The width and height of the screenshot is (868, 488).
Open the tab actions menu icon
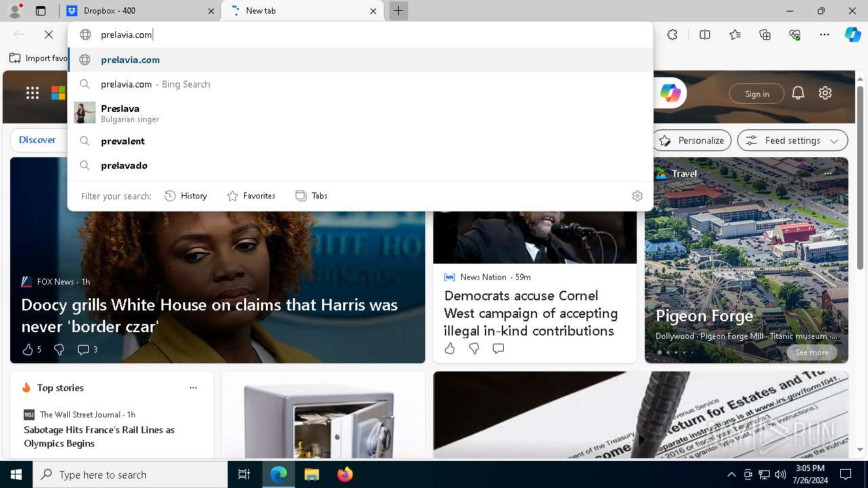41,11
